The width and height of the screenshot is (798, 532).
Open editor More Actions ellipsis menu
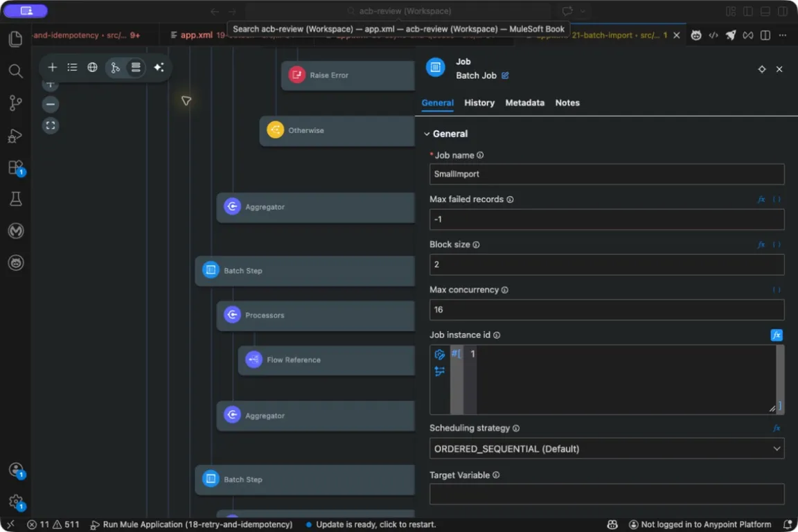(782, 35)
